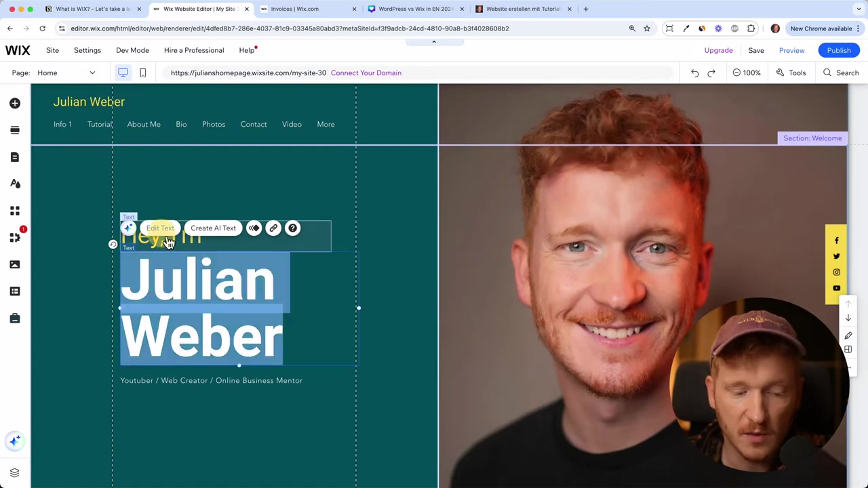The image size is (868, 488).
Task: Select Contact in site navigation
Action: pos(254,124)
